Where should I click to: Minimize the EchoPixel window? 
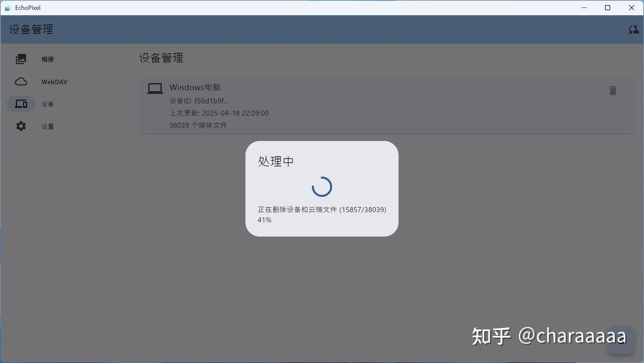(584, 7)
